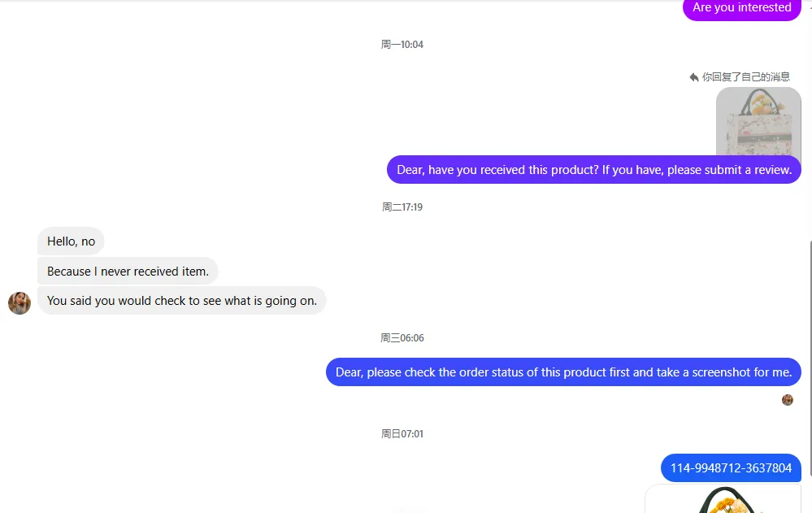Click the 周日07:01 timestamp
812x513 pixels.
coord(402,434)
